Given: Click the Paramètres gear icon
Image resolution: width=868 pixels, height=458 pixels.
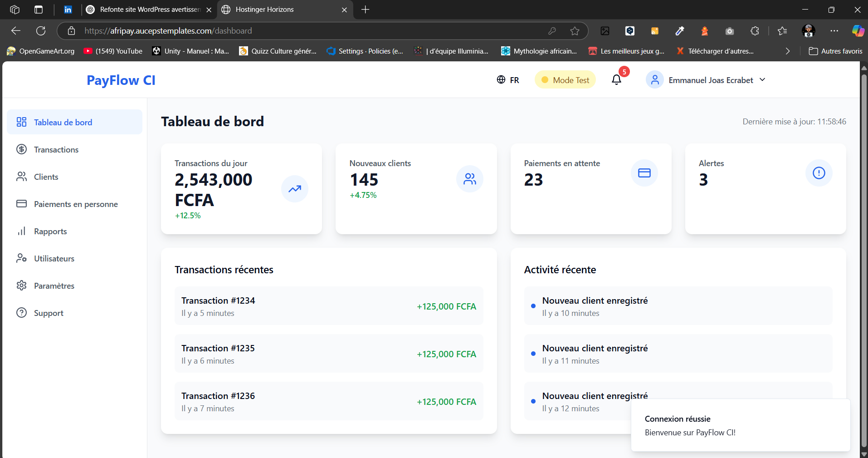Looking at the screenshot, I should 21,286.
